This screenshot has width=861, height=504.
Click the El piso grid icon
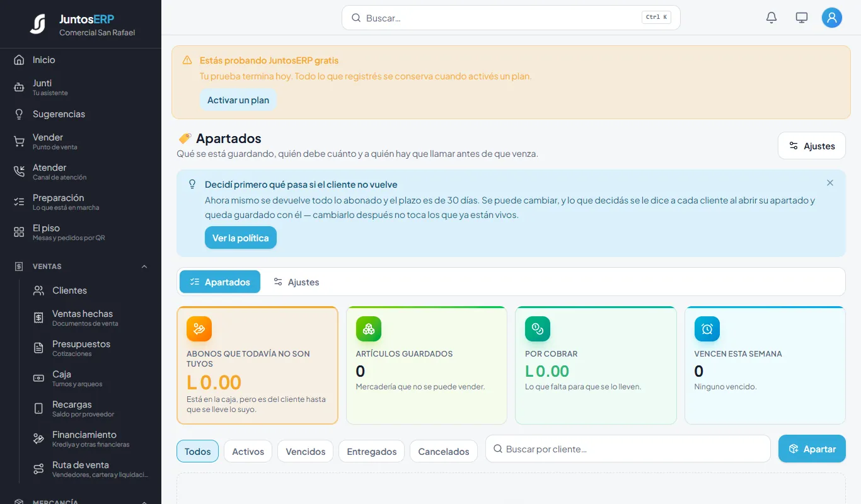point(19,232)
